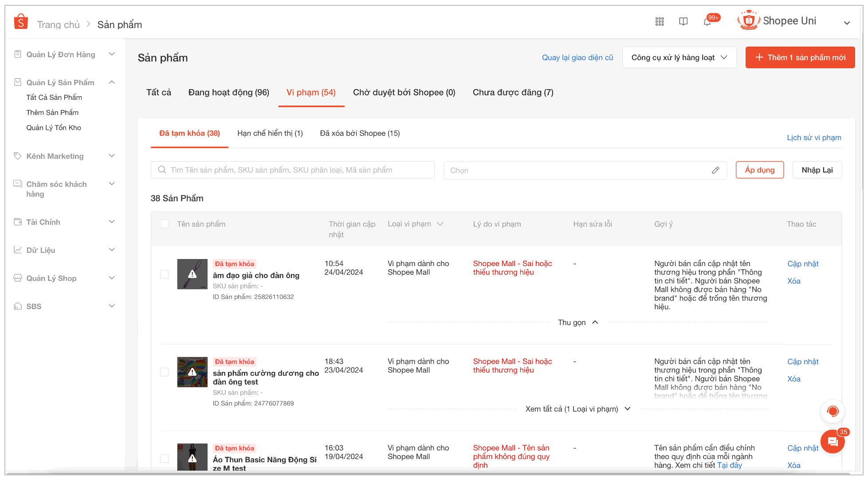Screen dimensions: 868x479
Task: Open 'Lịch sử vi phạm' link
Action: (x=814, y=137)
